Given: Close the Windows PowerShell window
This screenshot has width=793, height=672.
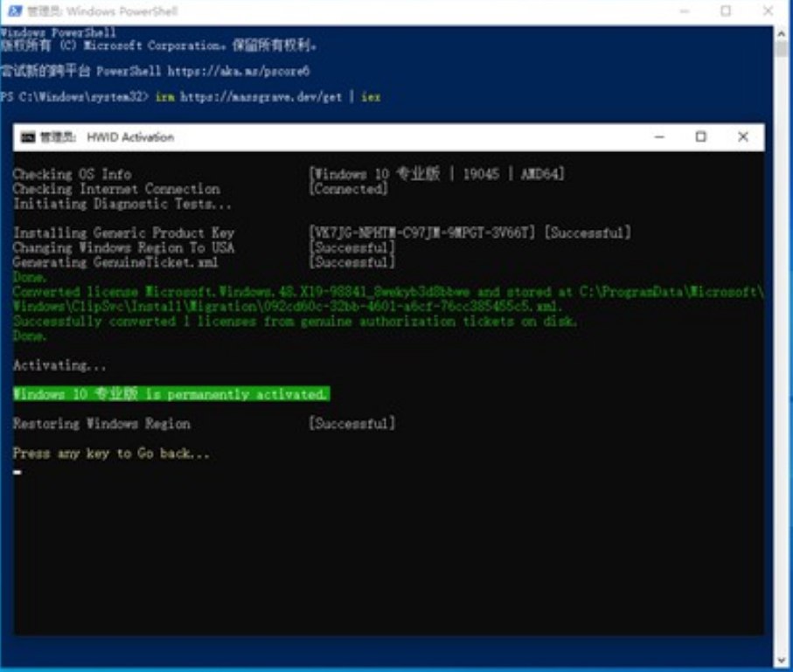Looking at the screenshot, I should [x=768, y=11].
